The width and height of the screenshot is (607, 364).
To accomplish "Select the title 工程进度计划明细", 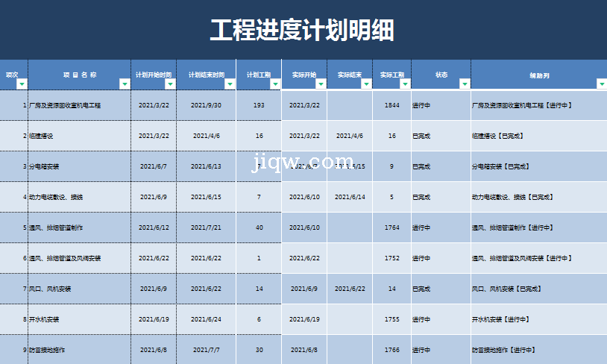I will point(302,31).
